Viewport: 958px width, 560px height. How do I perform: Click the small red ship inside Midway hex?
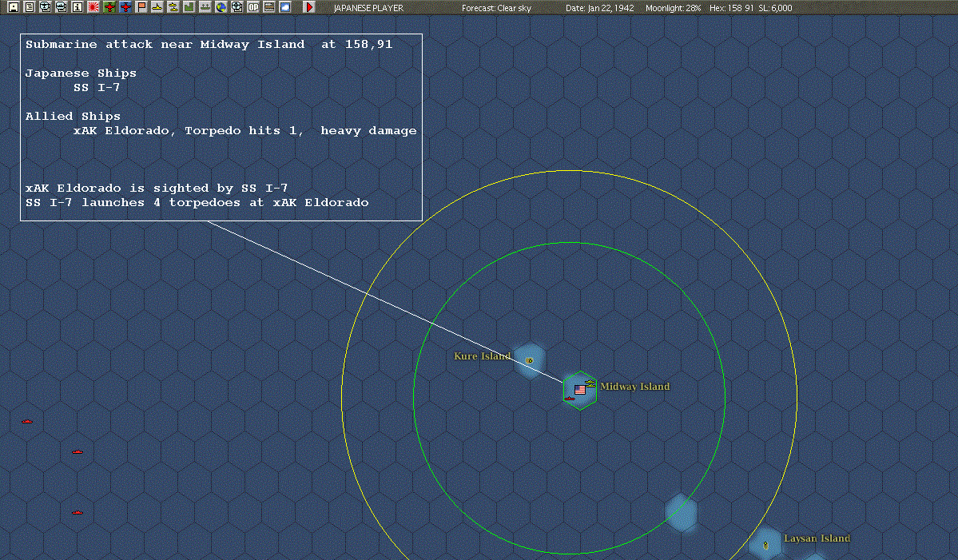(x=570, y=398)
